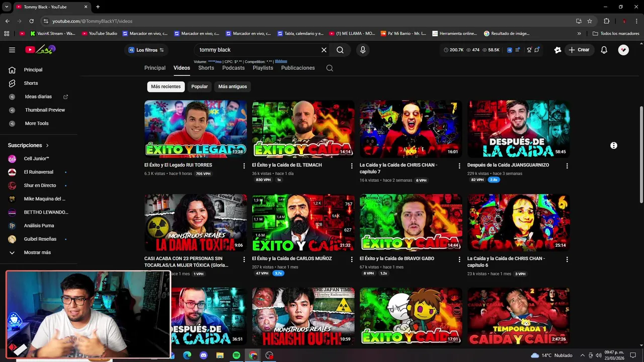Select the 'Más antiguos' sort chip

click(x=232, y=86)
